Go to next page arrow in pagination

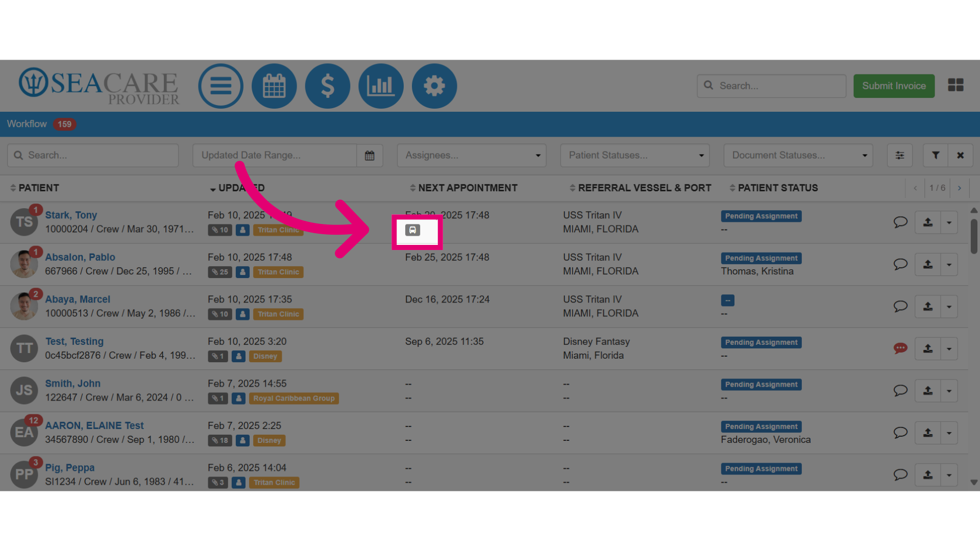(x=960, y=188)
